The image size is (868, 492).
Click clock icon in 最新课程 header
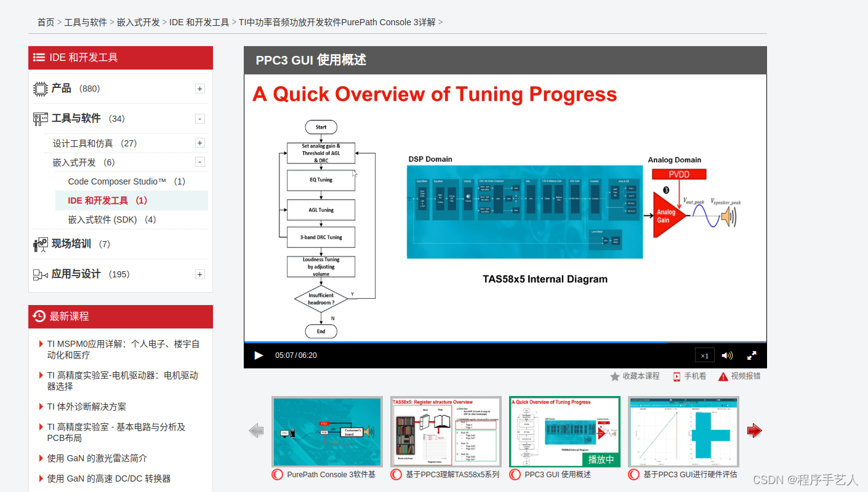[39, 316]
